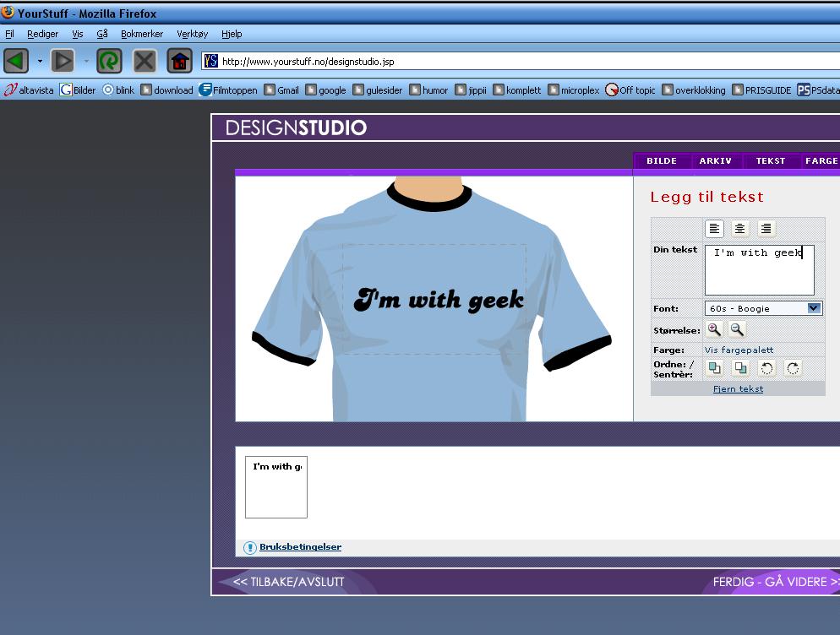
Task: Bring text to front with first Ordne icon
Action: [715, 368]
